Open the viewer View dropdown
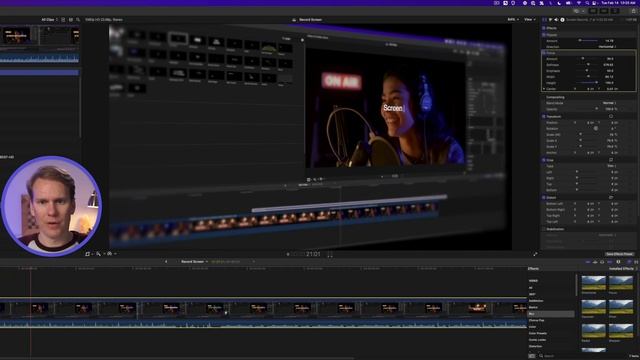 pos(529,20)
